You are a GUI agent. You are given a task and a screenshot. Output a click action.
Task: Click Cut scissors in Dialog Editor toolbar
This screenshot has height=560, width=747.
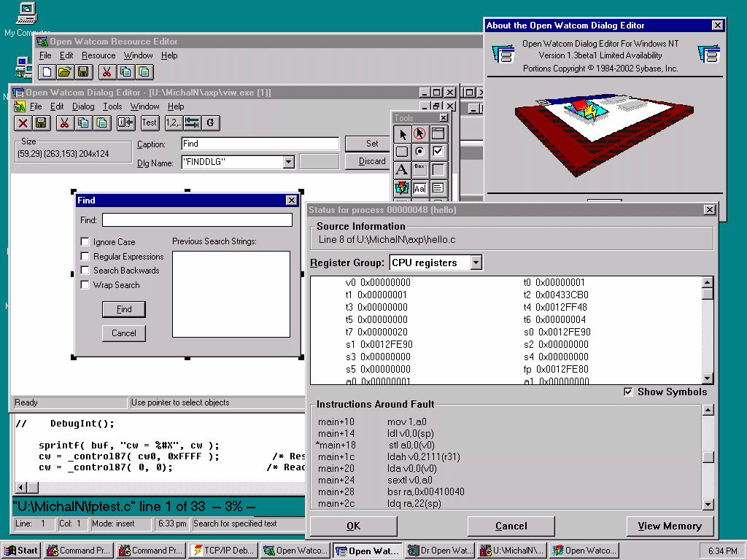coord(65,122)
